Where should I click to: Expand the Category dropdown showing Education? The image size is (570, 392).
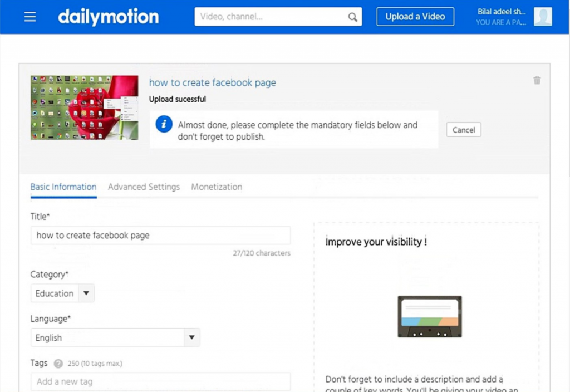point(62,293)
